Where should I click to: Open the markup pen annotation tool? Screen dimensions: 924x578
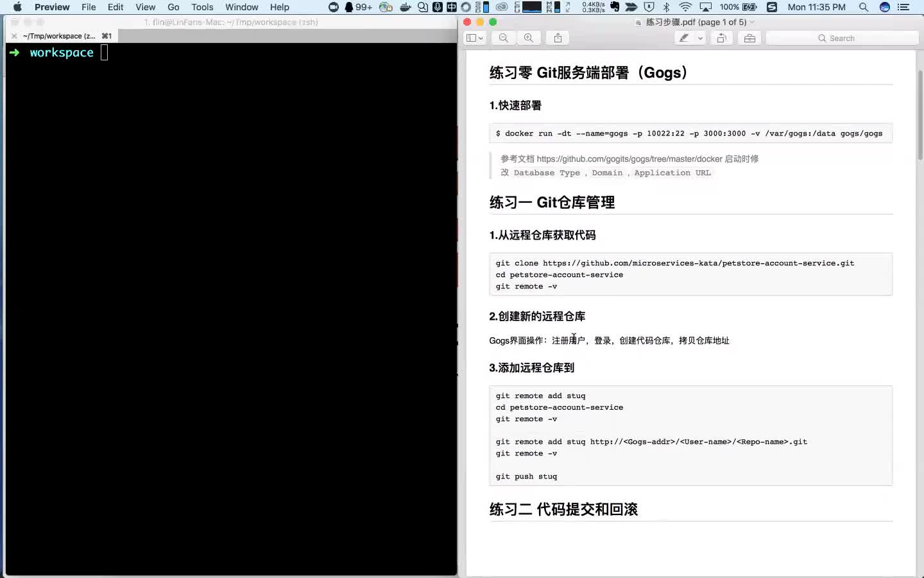click(685, 38)
